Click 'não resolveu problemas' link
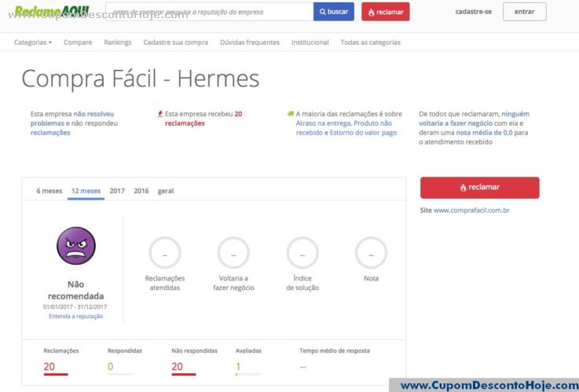The height and width of the screenshot is (392, 579). click(x=72, y=119)
